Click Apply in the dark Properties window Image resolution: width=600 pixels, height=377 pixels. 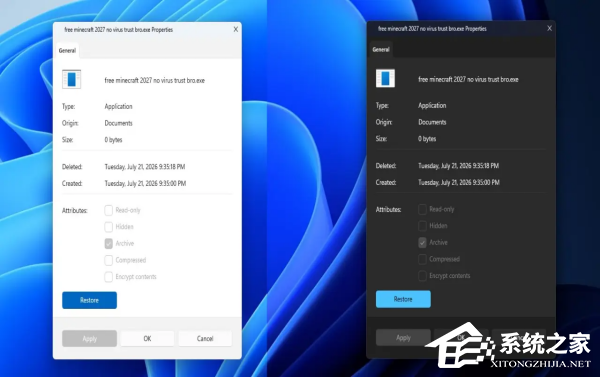(403, 338)
